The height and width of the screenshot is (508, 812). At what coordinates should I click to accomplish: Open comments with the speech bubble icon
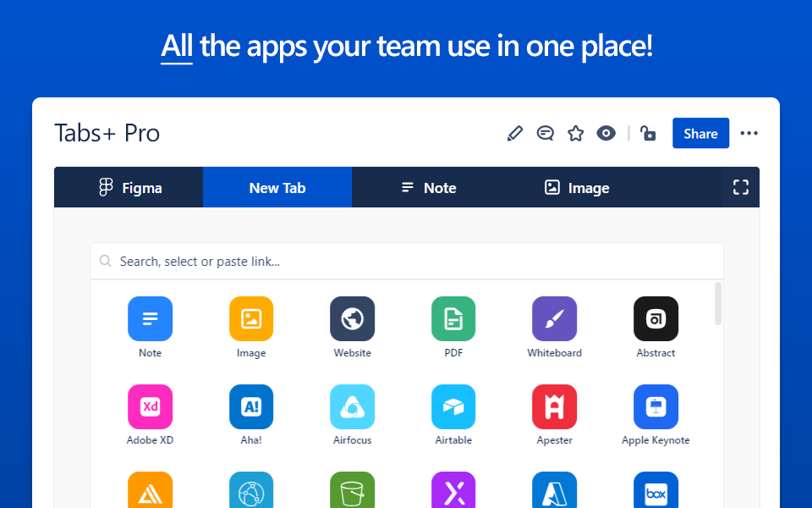(545, 133)
